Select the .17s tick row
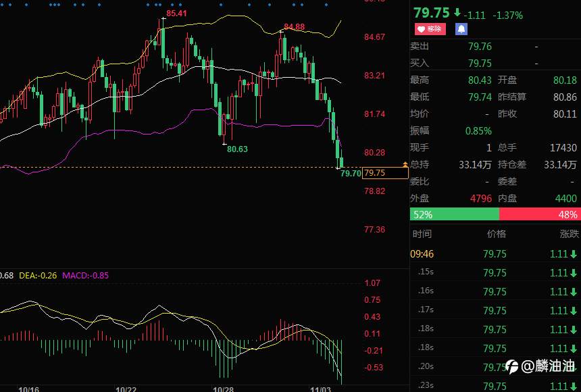Viewport: 581px width, 392px height. click(495, 310)
